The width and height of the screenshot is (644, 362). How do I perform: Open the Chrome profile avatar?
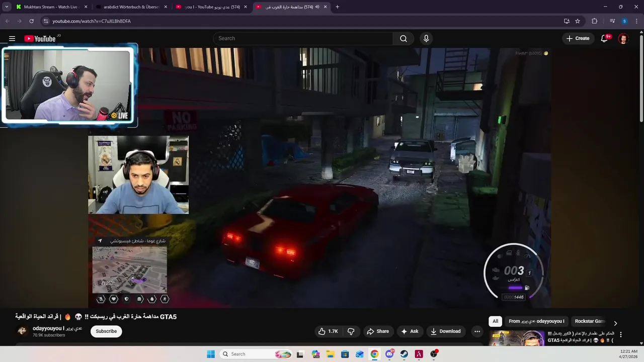(x=624, y=21)
